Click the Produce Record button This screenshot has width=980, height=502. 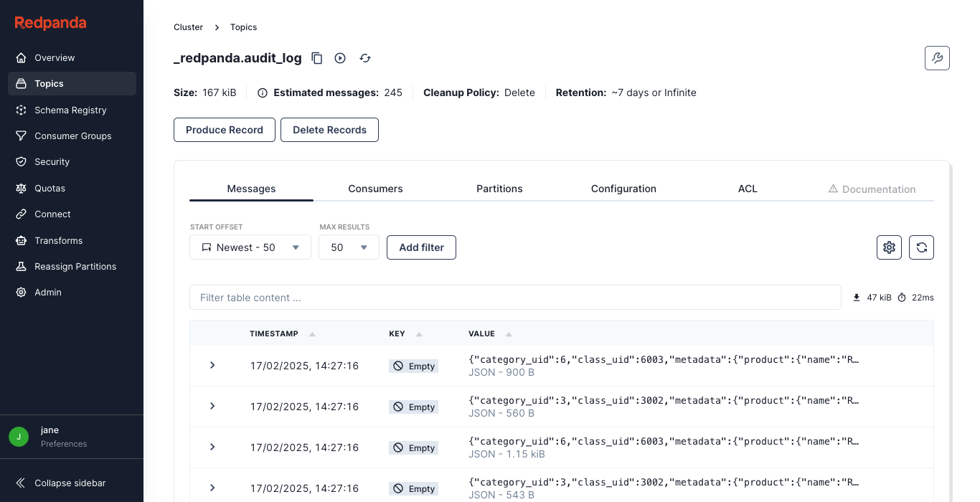[x=224, y=130]
